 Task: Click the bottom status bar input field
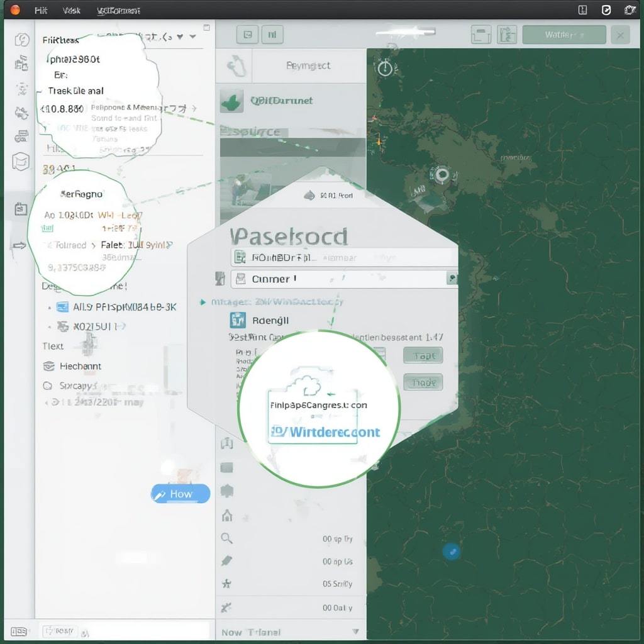[x=126, y=631]
